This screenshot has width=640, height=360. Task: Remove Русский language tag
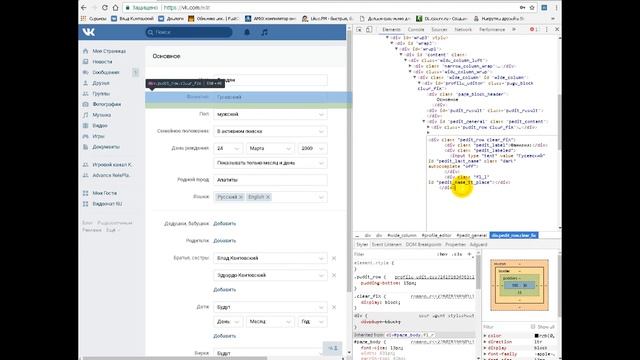(240, 197)
